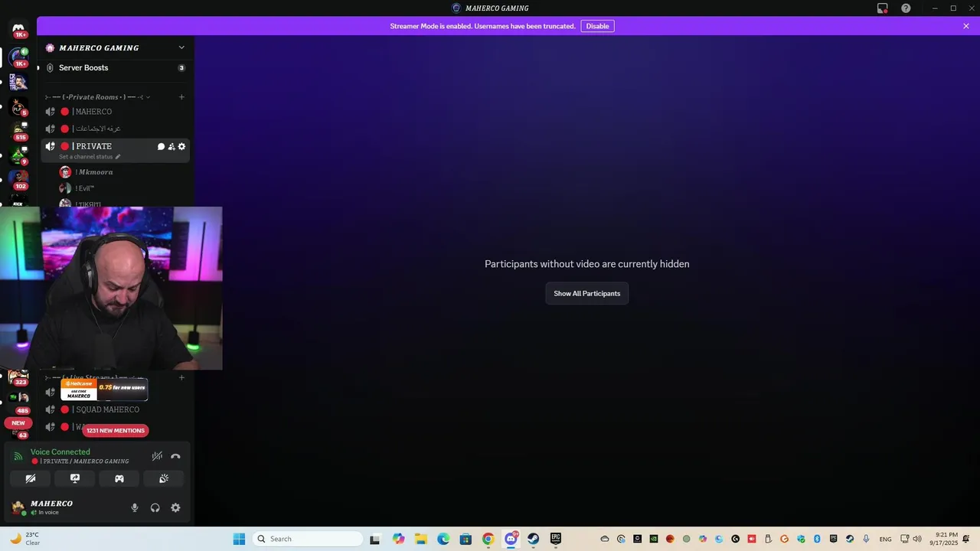Start a voice channel Activity

pyautogui.click(x=119, y=478)
